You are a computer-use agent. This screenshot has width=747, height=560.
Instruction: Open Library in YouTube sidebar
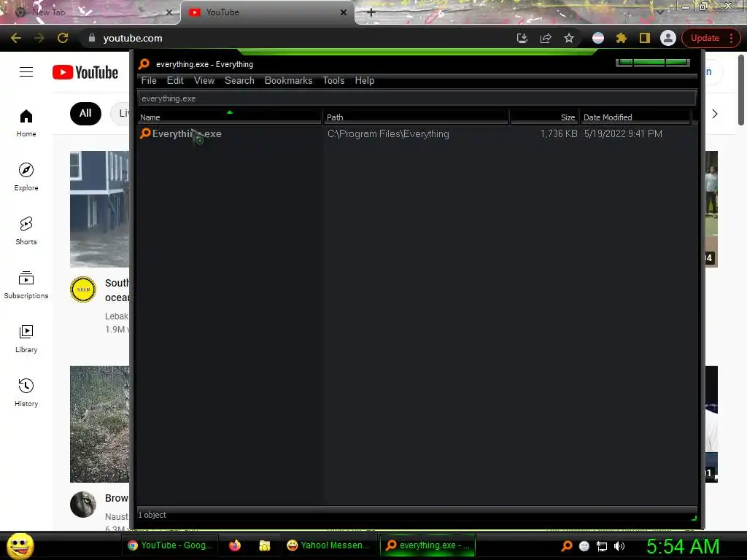tap(26, 338)
